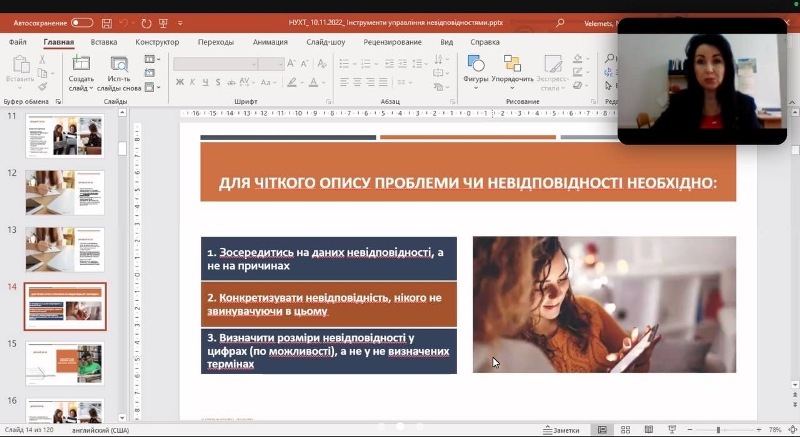Open the slide Layout dropdown
Image resolution: width=800 pixels, height=437 pixels.
(152, 60)
